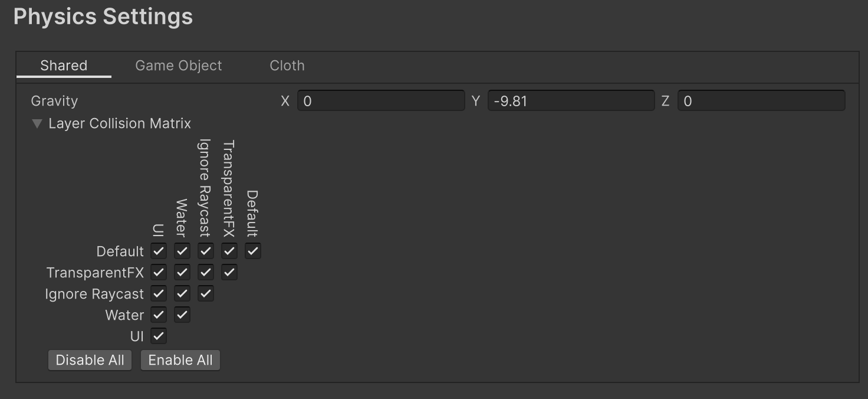The image size is (868, 399).
Task: Toggle Default versus Default collision checkbox
Action: 252,251
